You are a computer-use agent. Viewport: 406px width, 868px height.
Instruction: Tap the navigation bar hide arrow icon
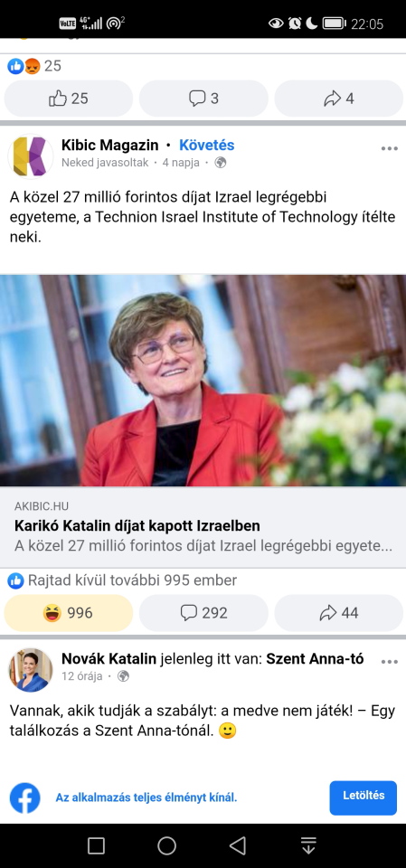click(x=308, y=845)
